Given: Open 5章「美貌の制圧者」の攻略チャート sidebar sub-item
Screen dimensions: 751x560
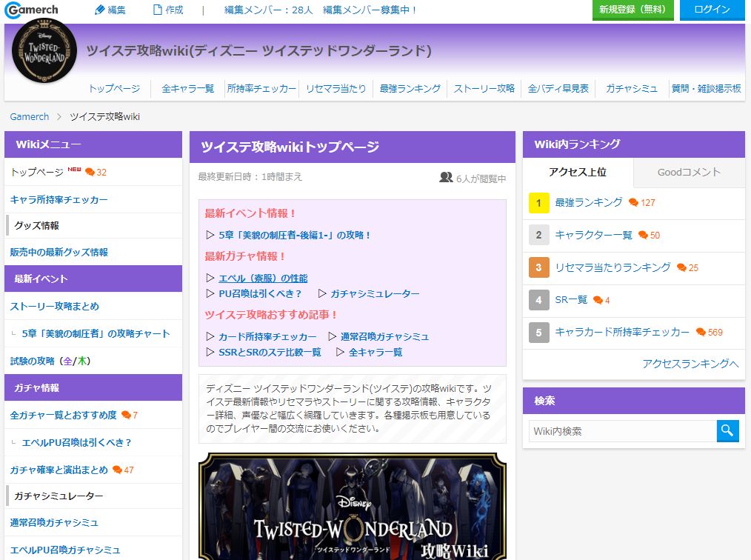Looking at the screenshot, I should (96, 334).
